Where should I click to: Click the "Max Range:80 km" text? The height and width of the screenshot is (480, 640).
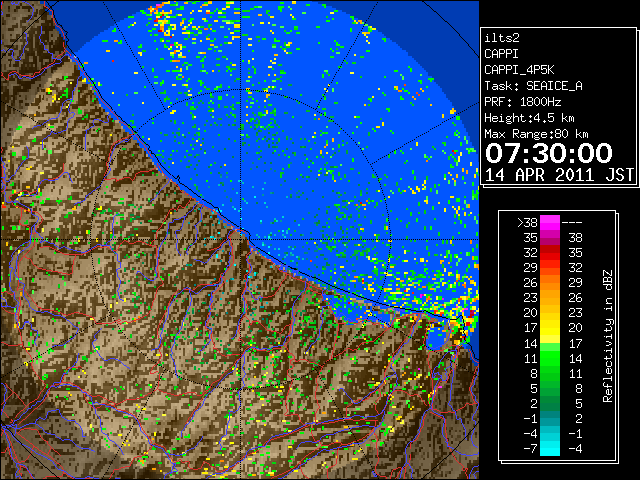[x=536, y=134]
